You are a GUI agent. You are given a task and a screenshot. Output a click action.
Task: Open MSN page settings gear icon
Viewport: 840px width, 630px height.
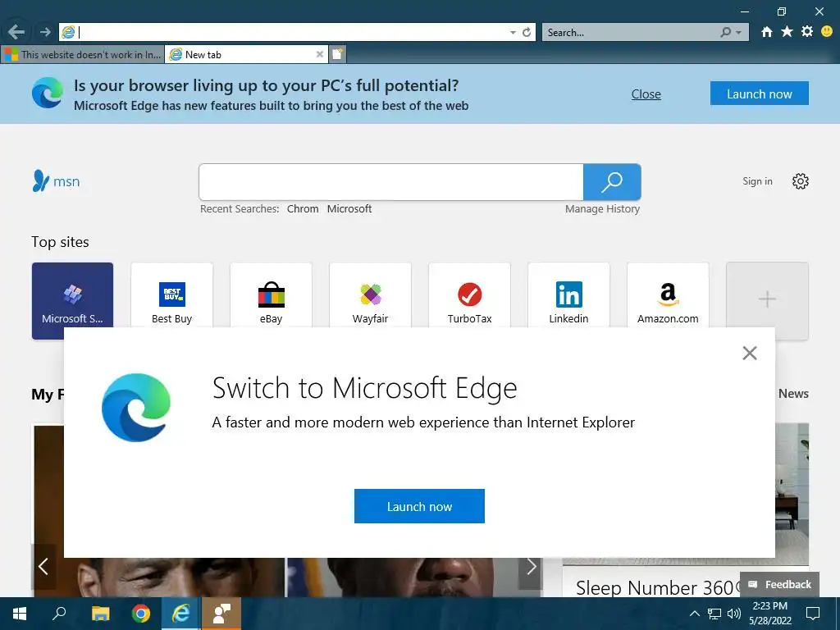800,181
